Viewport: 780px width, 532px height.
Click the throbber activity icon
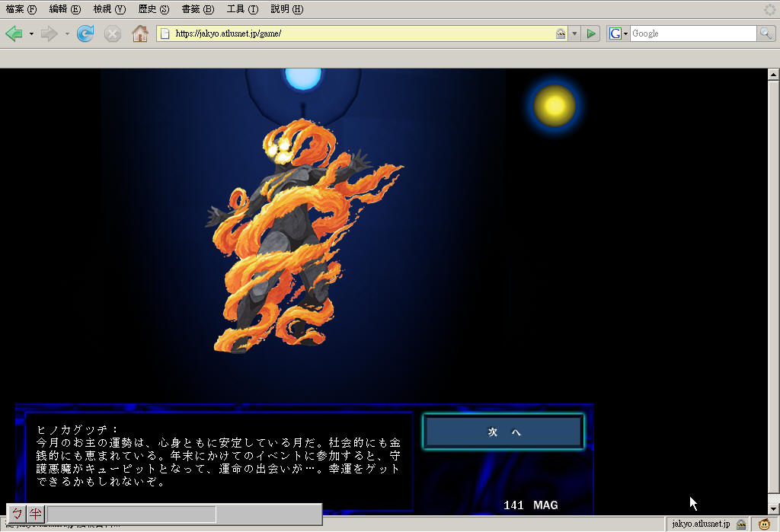click(770, 9)
